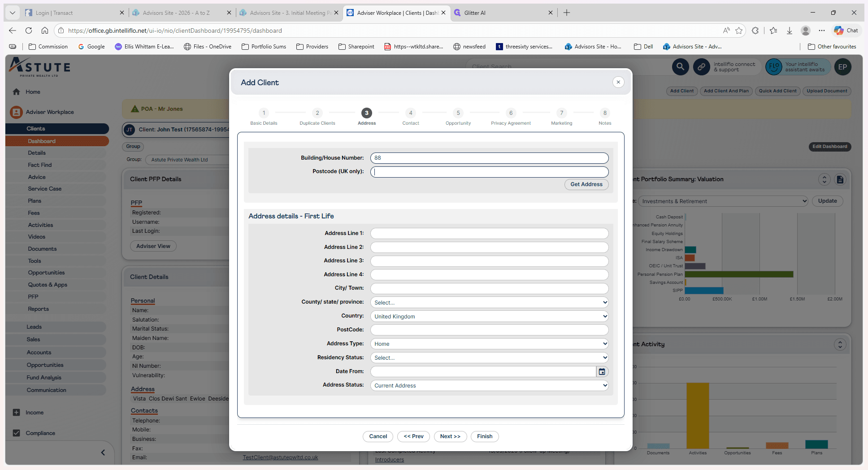This screenshot has width=868, height=470.
Task: Open the Date From calendar picker
Action: 602,372
